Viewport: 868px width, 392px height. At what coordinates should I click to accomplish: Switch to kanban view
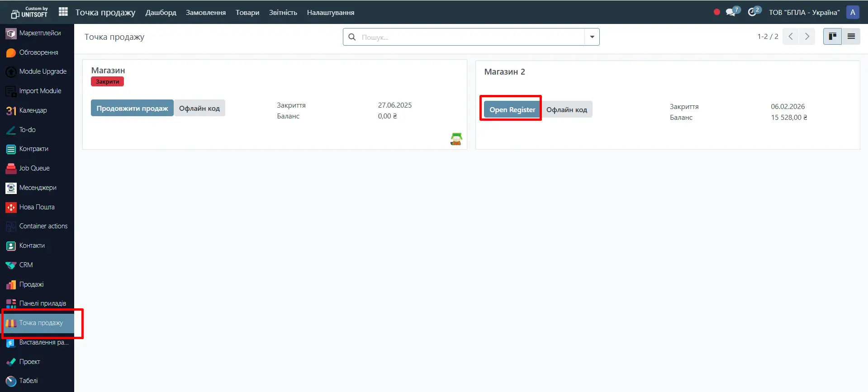(832, 37)
